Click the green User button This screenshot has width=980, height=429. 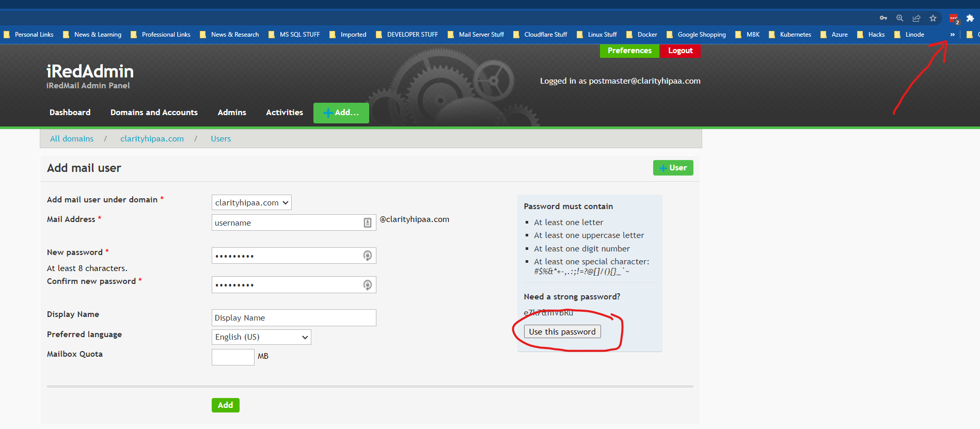coord(673,168)
